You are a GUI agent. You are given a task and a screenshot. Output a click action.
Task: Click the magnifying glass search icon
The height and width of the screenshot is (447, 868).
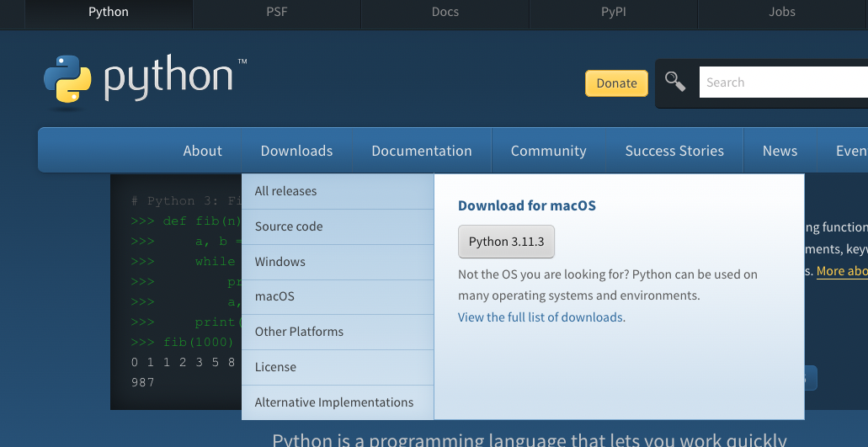point(675,82)
